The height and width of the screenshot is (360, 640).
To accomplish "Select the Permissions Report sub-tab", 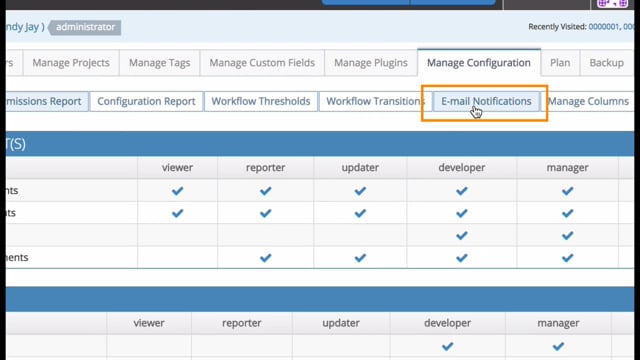I will click(x=47, y=101).
